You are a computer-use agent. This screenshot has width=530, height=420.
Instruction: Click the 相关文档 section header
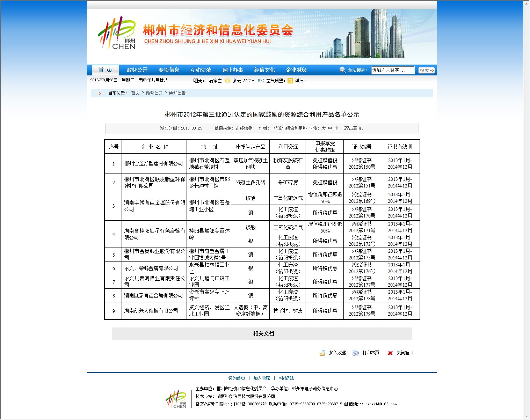[262, 334]
